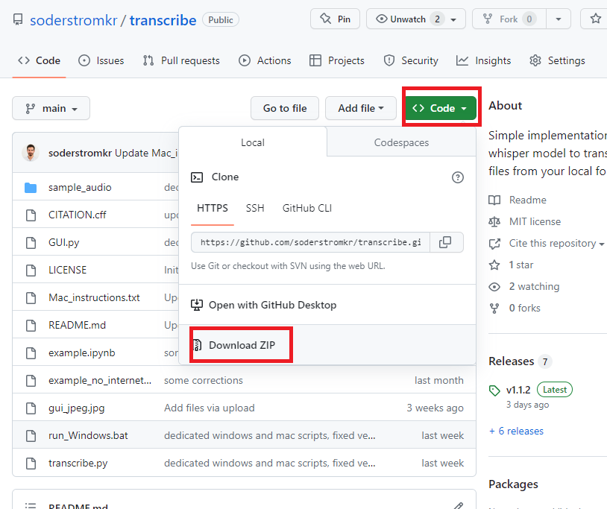Screen dimensions: 607x509
Task: Open the Unwatch dropdown arrow
Action: point(453,19)
